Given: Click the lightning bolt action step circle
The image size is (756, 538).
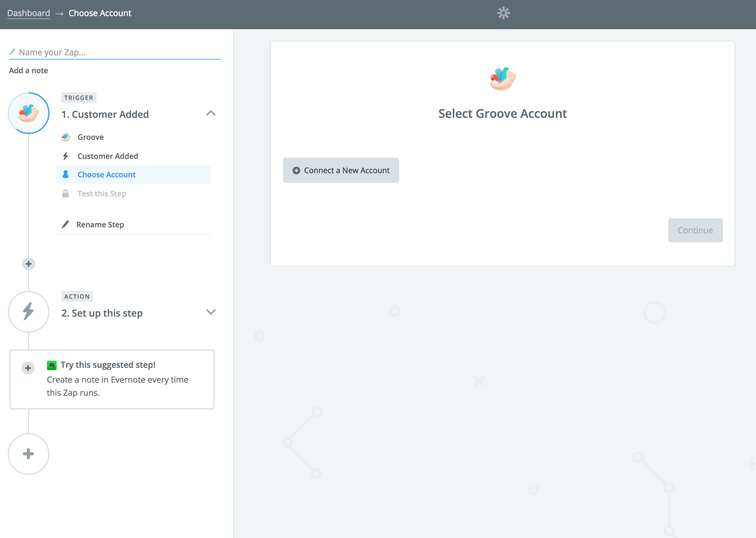Looking at the screenshot, I should 29,312.
